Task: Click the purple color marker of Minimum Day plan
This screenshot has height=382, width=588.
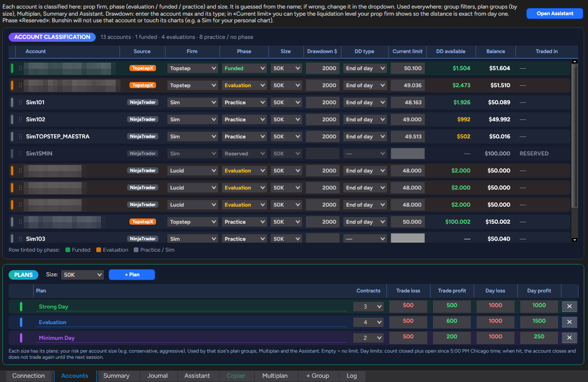Action: coord(21,338)
